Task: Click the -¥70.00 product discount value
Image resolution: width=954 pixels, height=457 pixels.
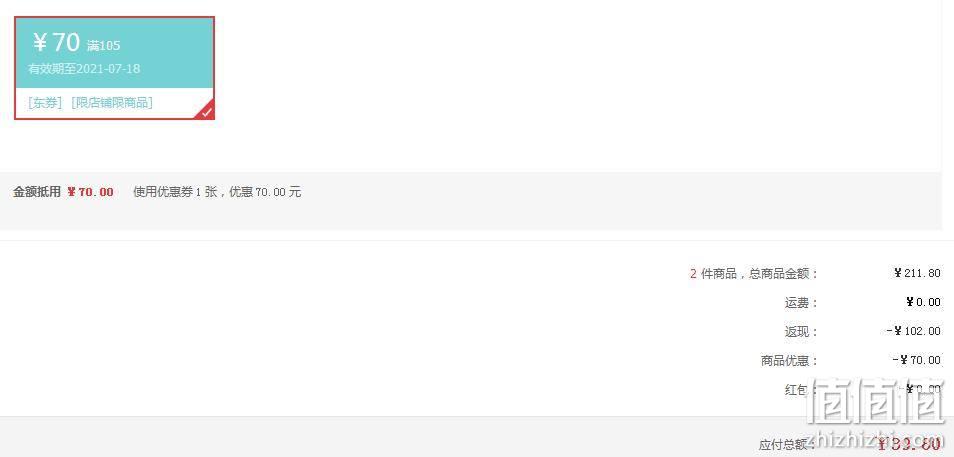Action: 917,360
